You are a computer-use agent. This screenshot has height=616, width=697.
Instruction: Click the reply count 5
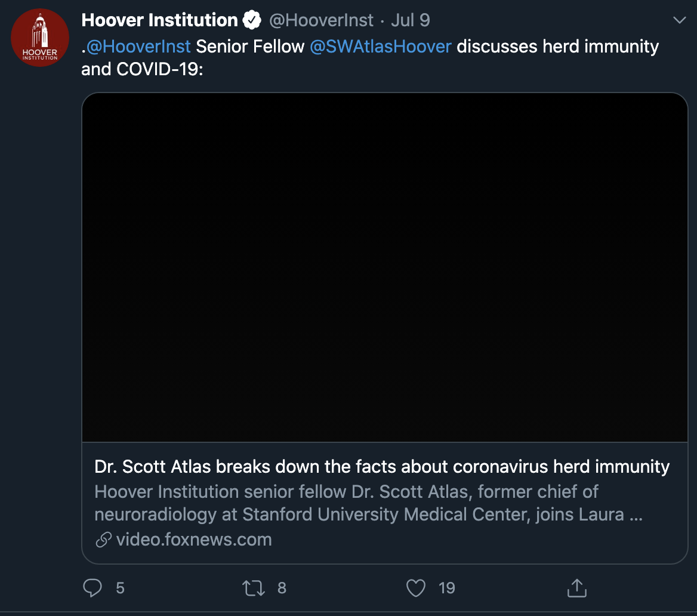(x=120, y=588)
